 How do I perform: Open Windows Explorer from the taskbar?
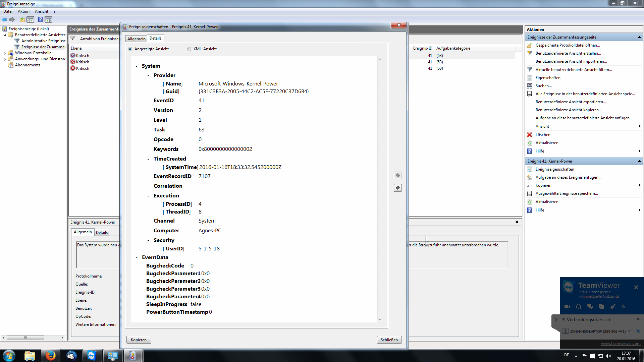30,356
